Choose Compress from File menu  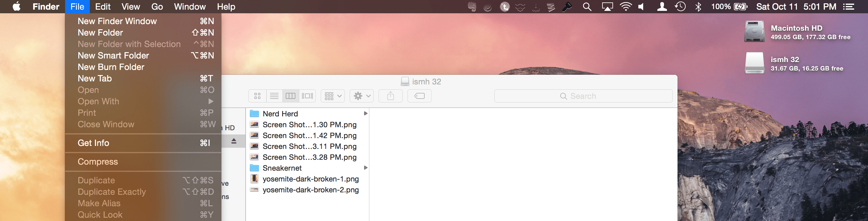(143, 162)
